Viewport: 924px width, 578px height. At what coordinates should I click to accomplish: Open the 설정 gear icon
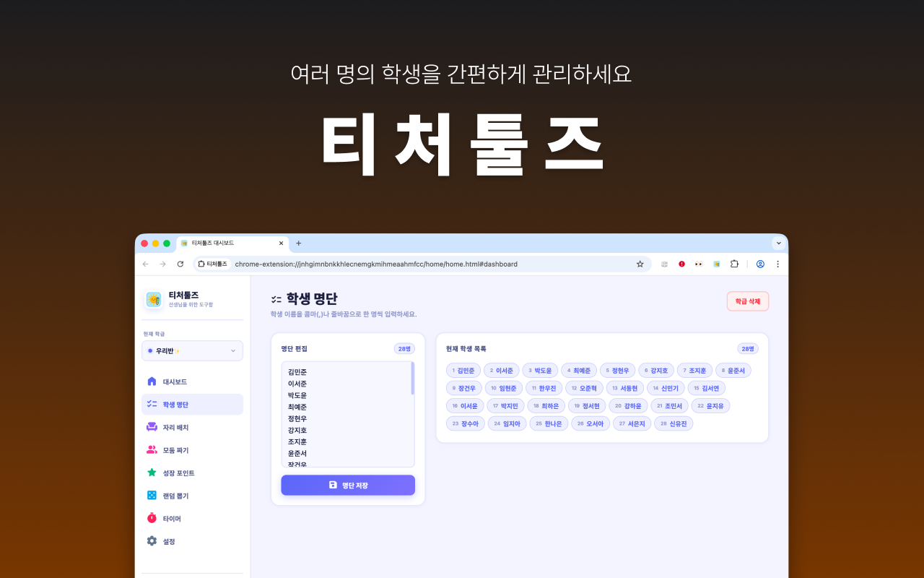152,541
